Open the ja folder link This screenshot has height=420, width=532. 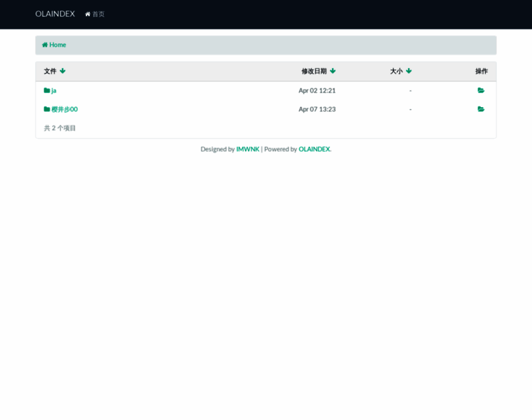50,90
